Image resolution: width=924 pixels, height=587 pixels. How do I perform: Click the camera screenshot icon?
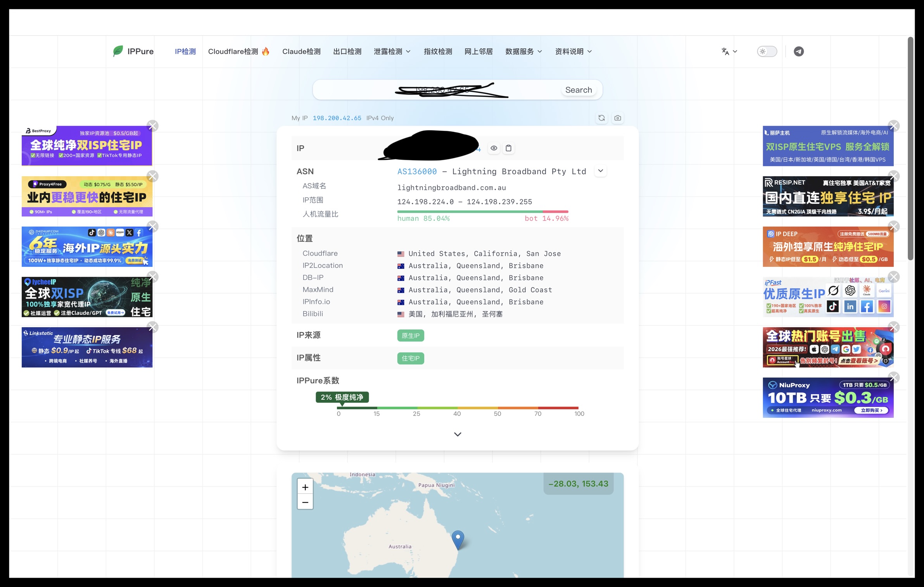(618, 118)
